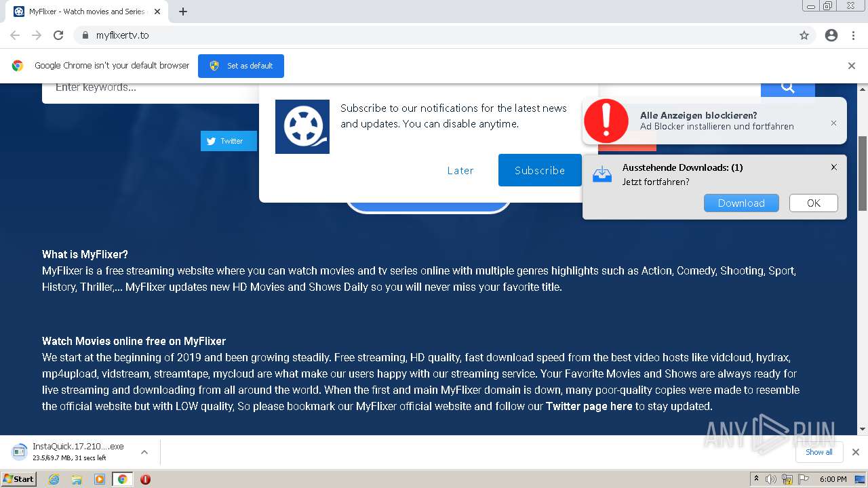868x488 pixels.
Task: Show hidden system tray icons
Action: click(756, 479)
